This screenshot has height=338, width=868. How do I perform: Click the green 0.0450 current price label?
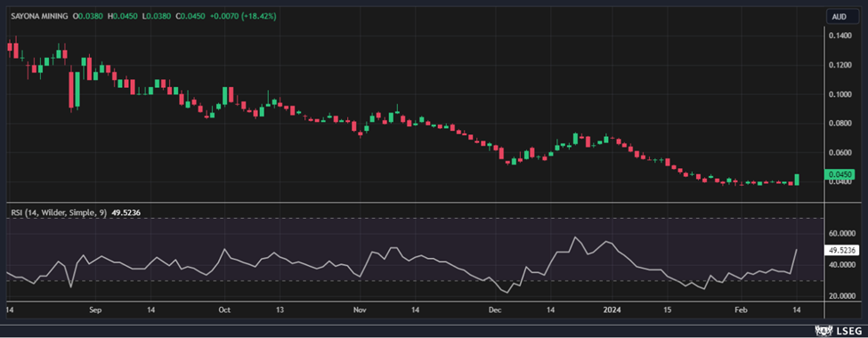coord(840,175)
